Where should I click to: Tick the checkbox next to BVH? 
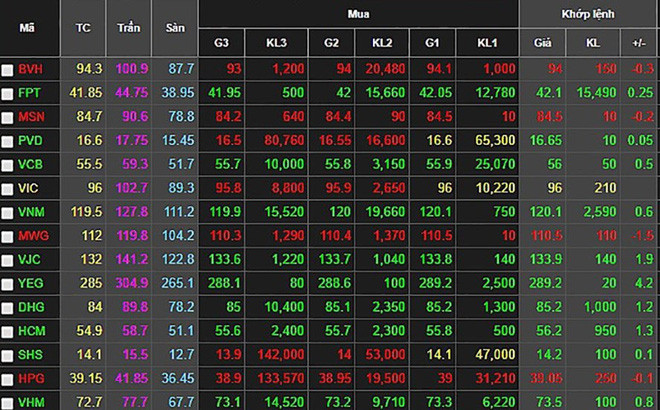click(8, 71)
